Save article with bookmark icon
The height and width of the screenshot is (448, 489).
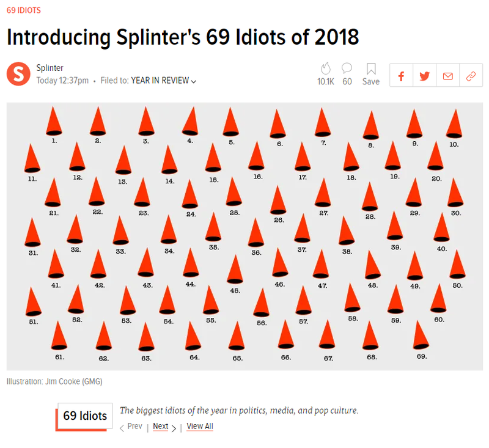coord(371,69)
